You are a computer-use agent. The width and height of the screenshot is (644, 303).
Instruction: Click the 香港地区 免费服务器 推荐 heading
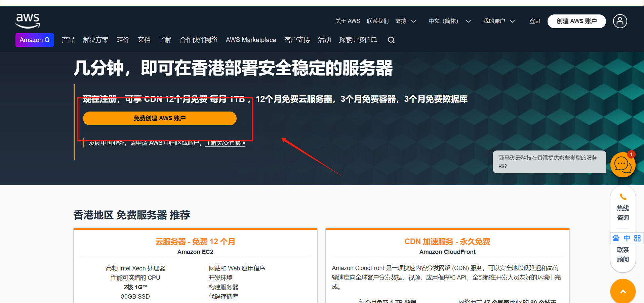click(x=132, y=215)
